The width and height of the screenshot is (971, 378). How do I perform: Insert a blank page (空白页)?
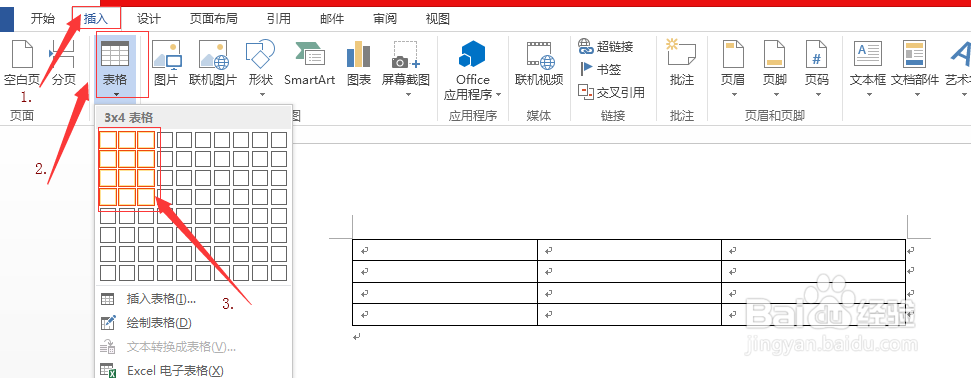click(x=22, y=63)
